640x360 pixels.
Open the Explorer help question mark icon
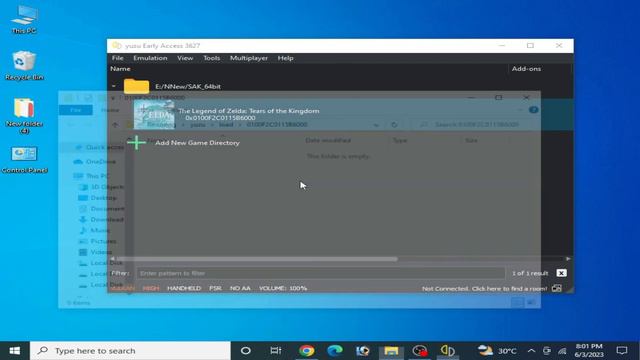pyautogui.click(x=533, y=110)
